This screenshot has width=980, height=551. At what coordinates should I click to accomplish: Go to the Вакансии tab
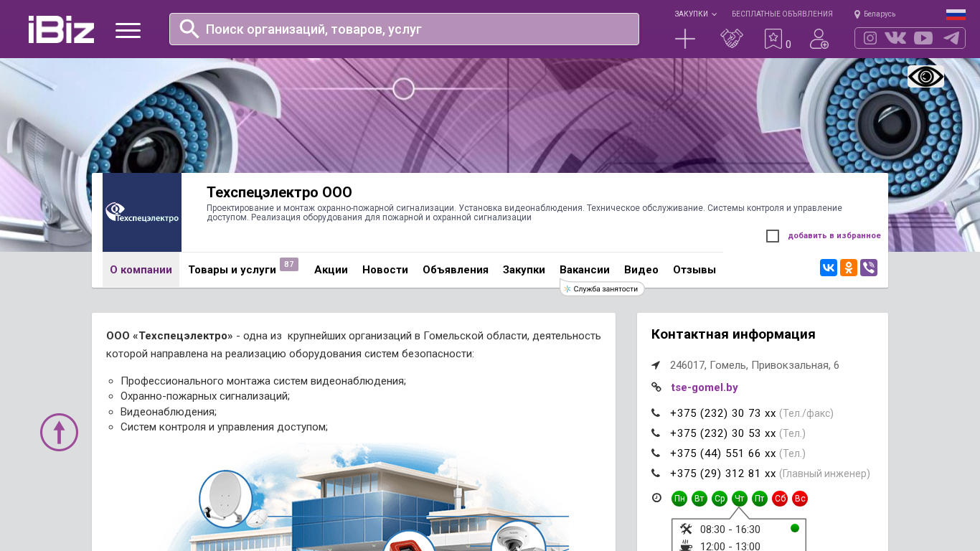tap(585, 270)
